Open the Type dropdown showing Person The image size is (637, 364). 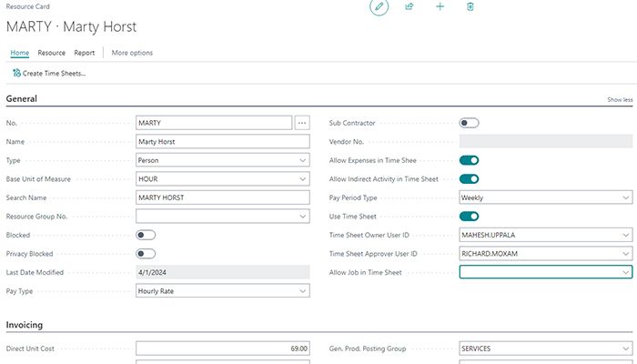(223, 160)
